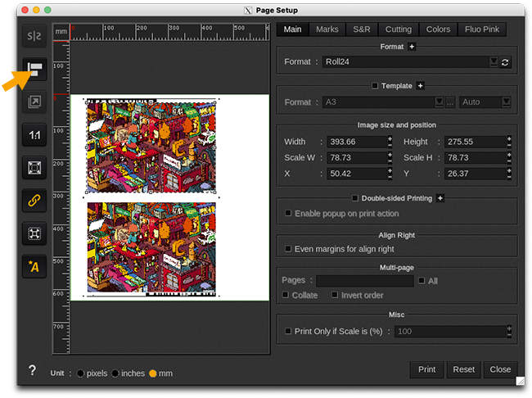This screenshot has height=398, width=532.
Task: Set image to 1:1 scale
Action: coord(34,135)
